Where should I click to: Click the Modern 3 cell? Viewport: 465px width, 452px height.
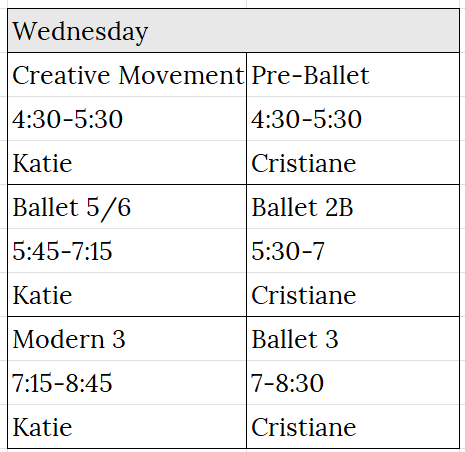(127, 339)
